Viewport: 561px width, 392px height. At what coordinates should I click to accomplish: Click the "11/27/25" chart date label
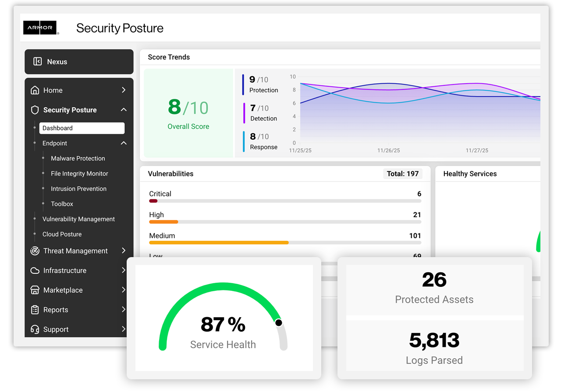[x=477, y=150]
